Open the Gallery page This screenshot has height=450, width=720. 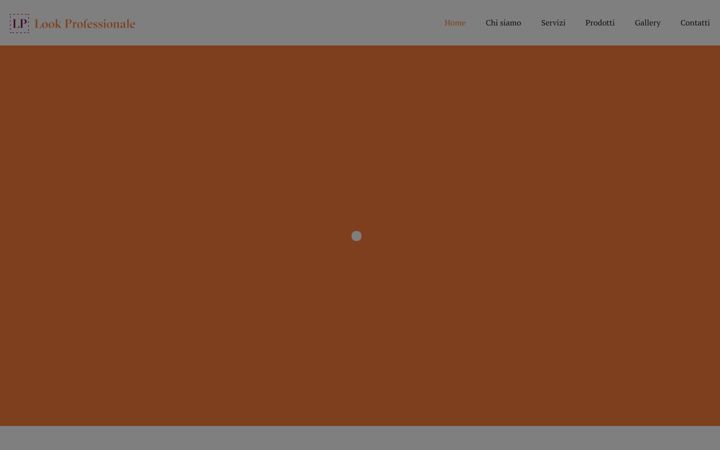647,23
